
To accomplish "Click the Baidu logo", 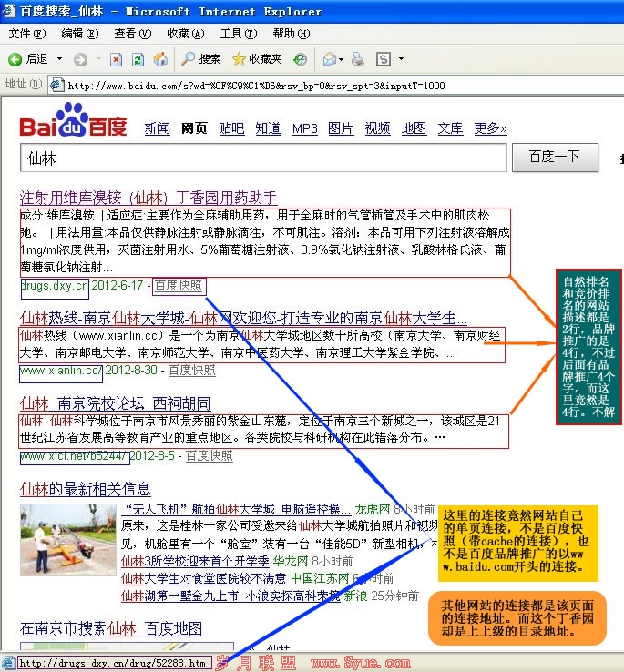I will coord(74,120).
